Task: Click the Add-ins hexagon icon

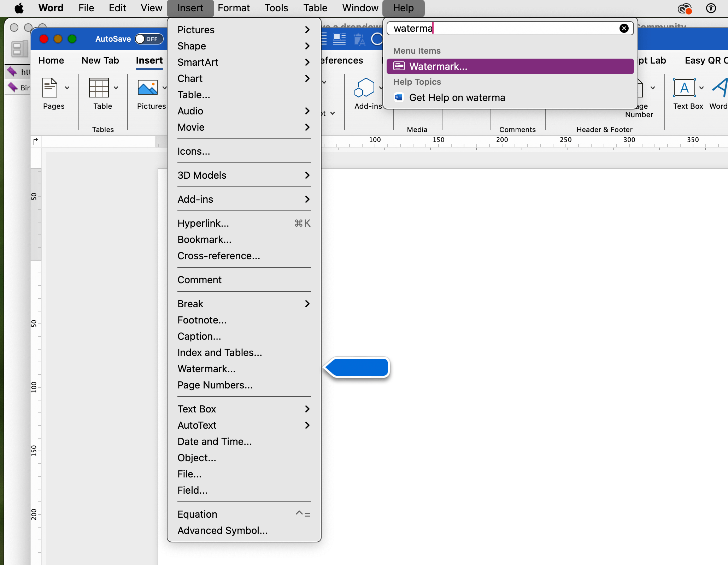Action: pyautogui.click(x=364, y=88)
